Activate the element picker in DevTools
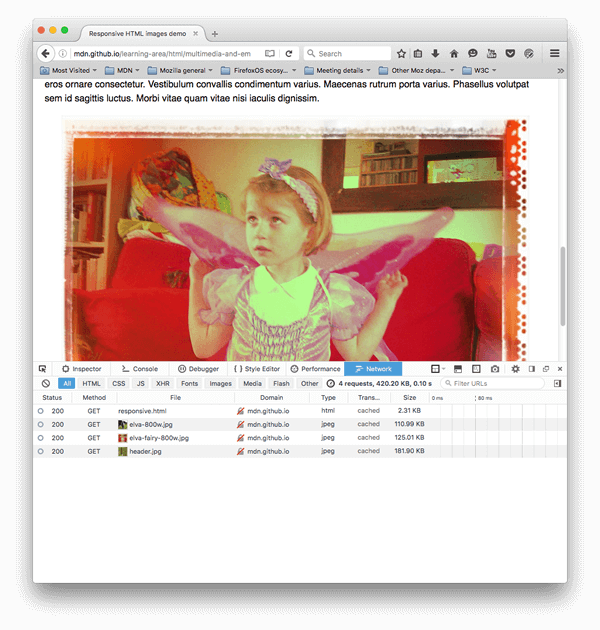Image resolution: width=600 pixels, height=630 pixels. pos(43,369)
